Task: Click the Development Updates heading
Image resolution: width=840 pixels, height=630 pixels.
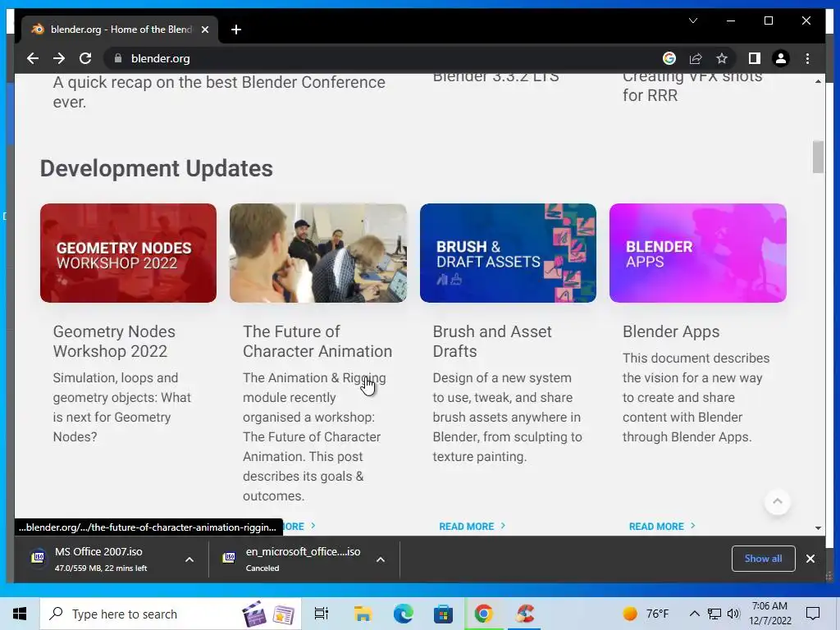Action: (157, 168)
